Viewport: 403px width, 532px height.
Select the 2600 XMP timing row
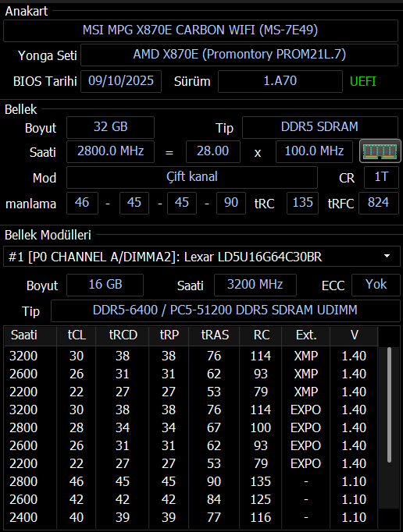(x=191, y=374)
